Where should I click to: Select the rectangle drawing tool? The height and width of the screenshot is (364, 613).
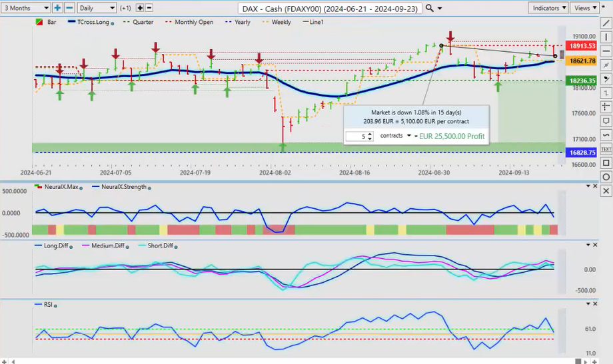coord(606,163)
